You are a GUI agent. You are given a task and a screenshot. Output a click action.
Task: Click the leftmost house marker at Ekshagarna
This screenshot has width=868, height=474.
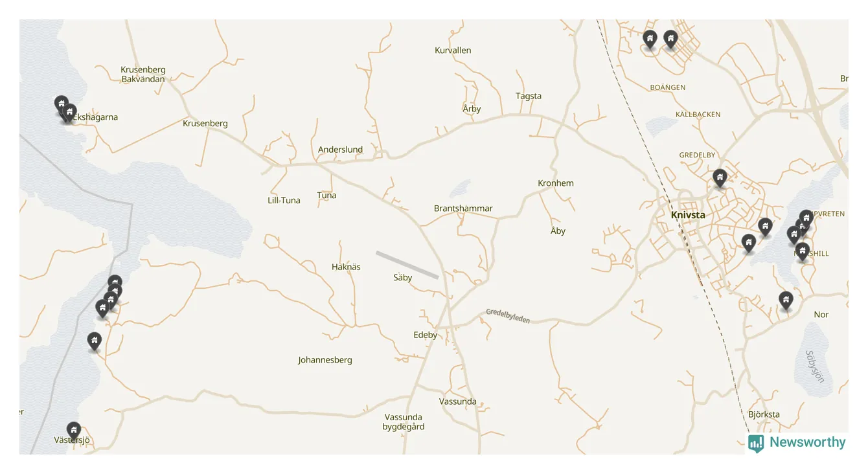[61, 104]
